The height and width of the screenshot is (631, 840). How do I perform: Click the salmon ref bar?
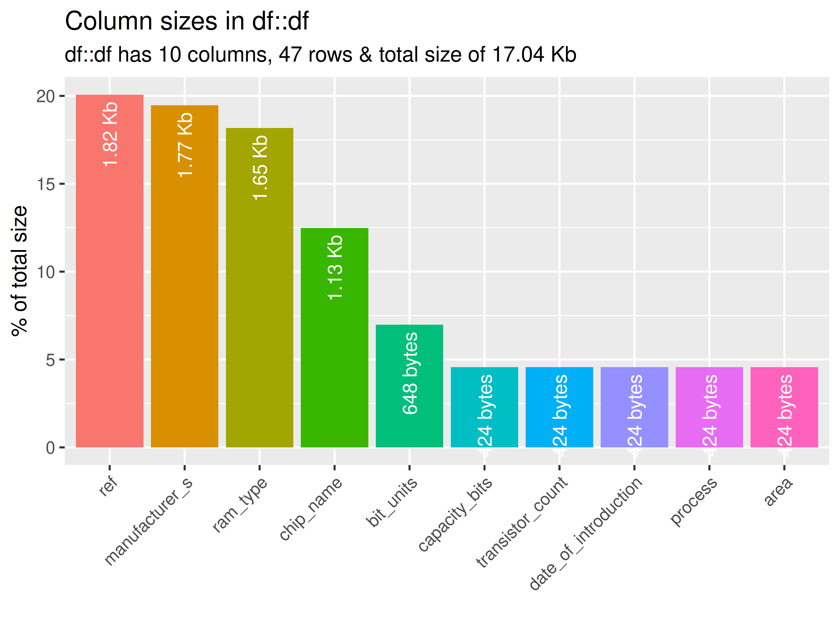110,271
